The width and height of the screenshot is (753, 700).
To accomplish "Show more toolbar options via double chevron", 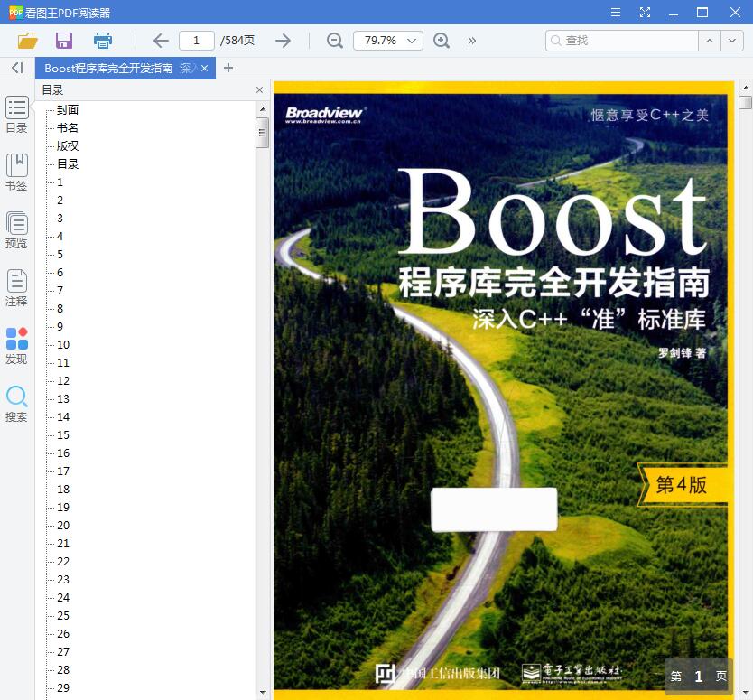I will coord(471,41).
